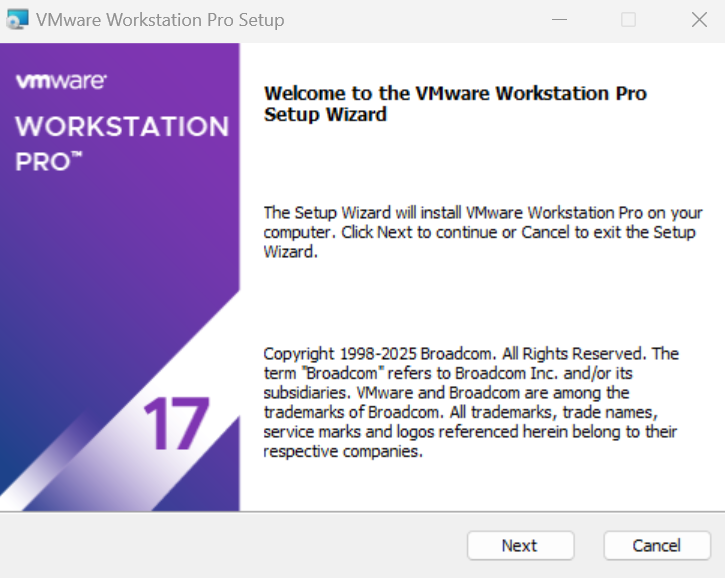Click the installer icon in the title bar
Screen dimensions: 725x578
17,20
